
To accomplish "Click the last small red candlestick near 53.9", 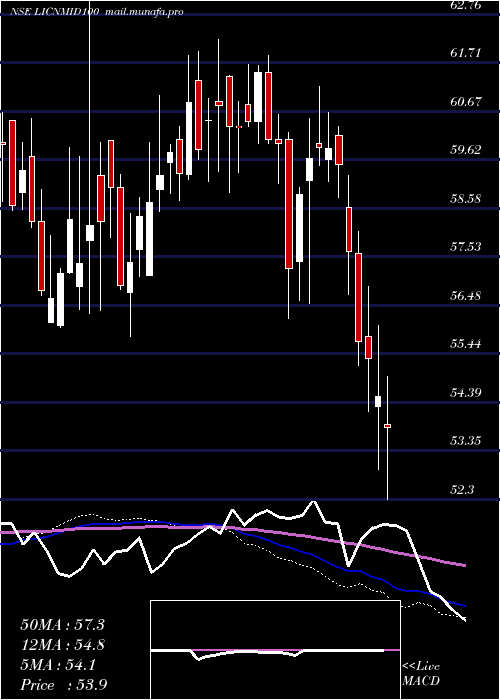I will [388, 426].
